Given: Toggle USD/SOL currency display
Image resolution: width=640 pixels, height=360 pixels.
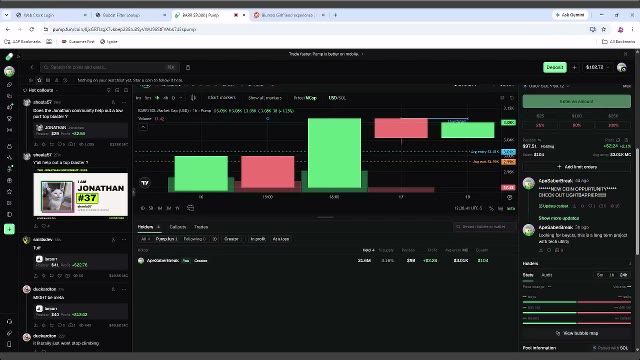Looking at the screenshot, I should pos(337,98).
